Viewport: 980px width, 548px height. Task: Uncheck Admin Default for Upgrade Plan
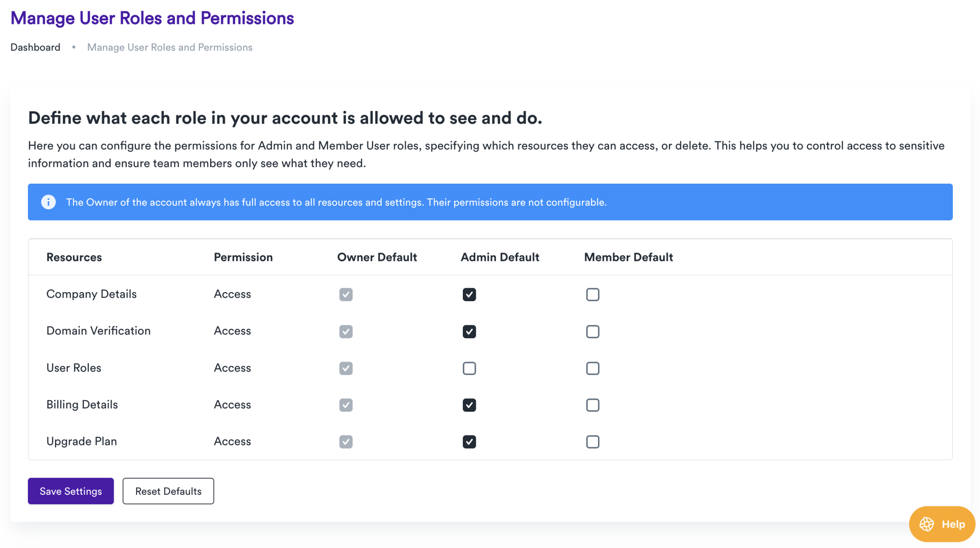[x=469, y=442]
